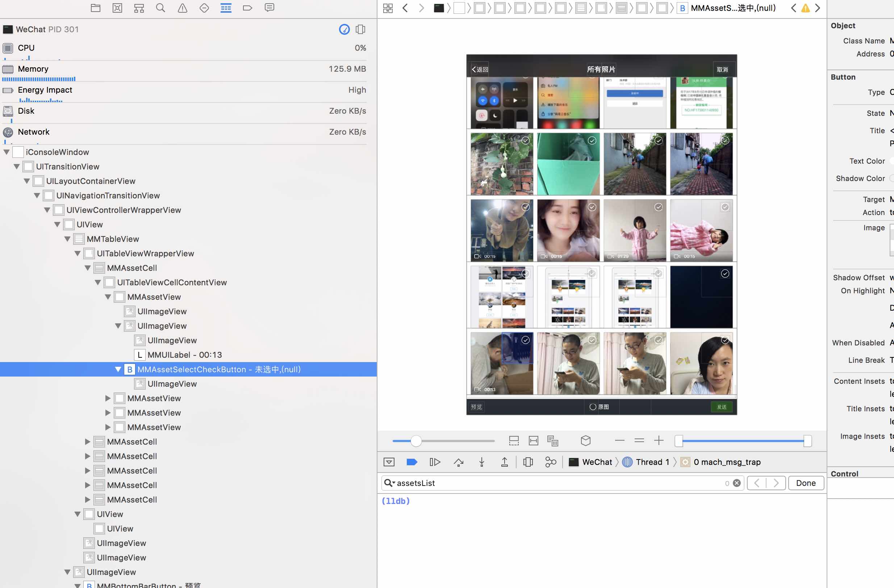
Task: Select the Breakpoint navigator icon
Action: click(247, 8)
